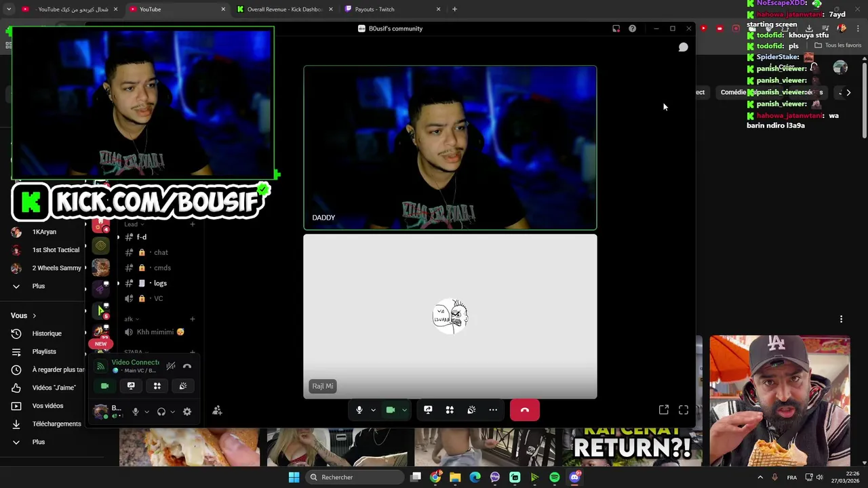Open the Spotify taskbar icon
Image resolution: width=868 pixels, height=488 pixels.
click(555, 477)
